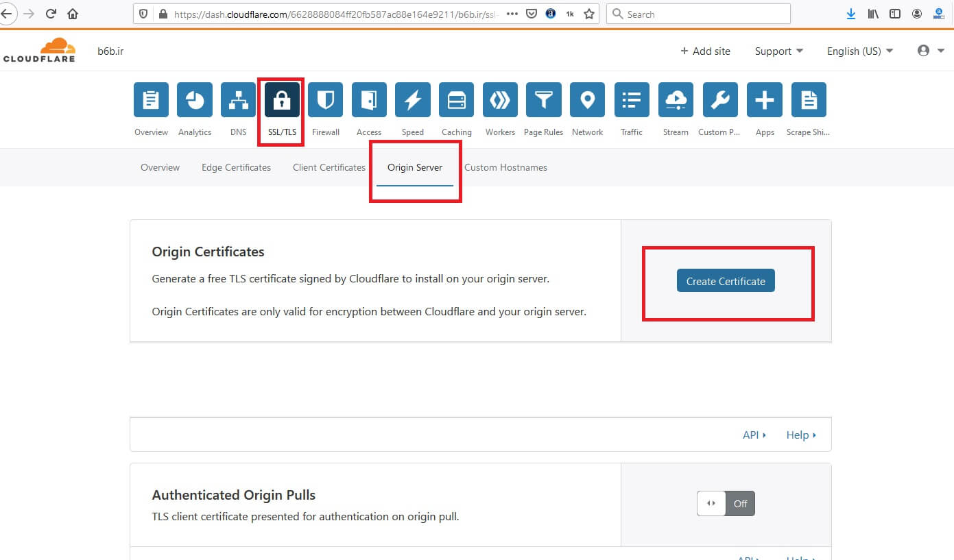Expand the Support dropdown
The image size is (954, 560).
click(x=778, y=51)
